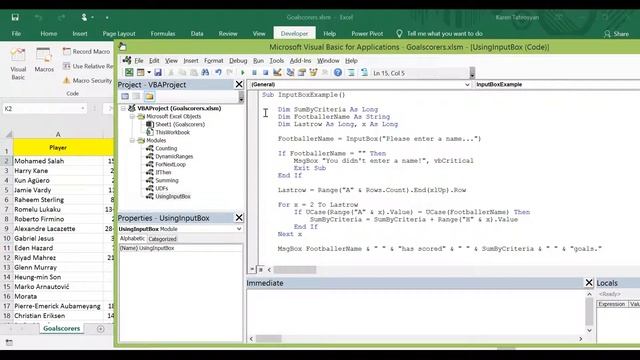The width and height of the screenshot is (640, 360).
Task: Switch to the Alphabetic properties tab
Action: (x=132, y=238)
